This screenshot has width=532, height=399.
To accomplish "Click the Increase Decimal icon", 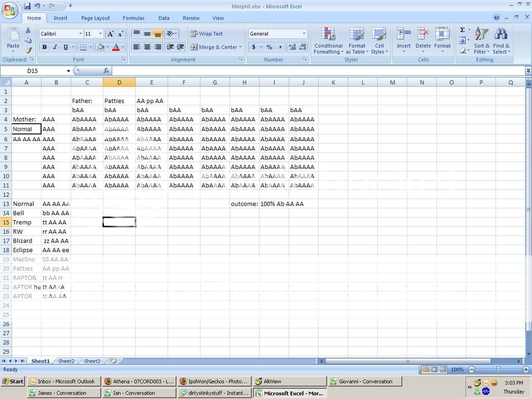I will (292, 47).
